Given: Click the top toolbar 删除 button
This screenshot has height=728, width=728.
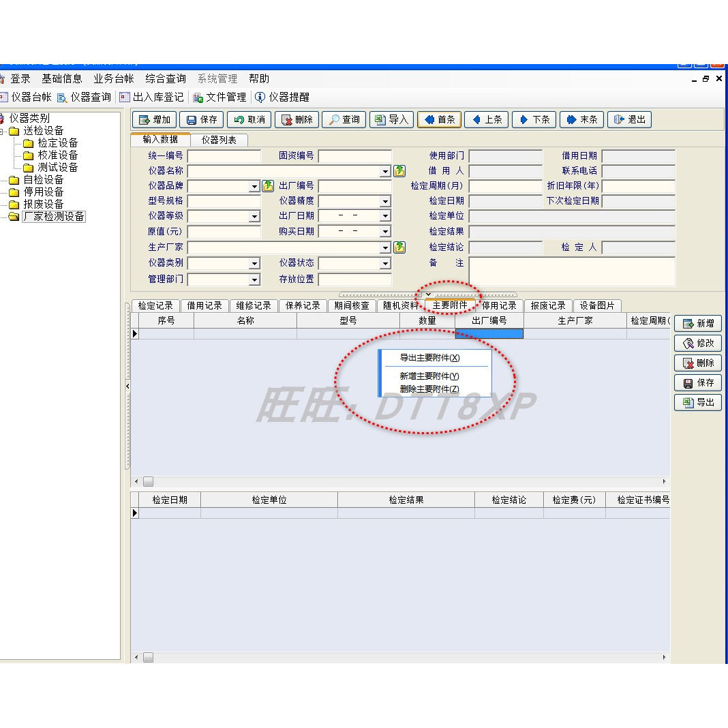Looking at the screenshot, I should point(297,120).
